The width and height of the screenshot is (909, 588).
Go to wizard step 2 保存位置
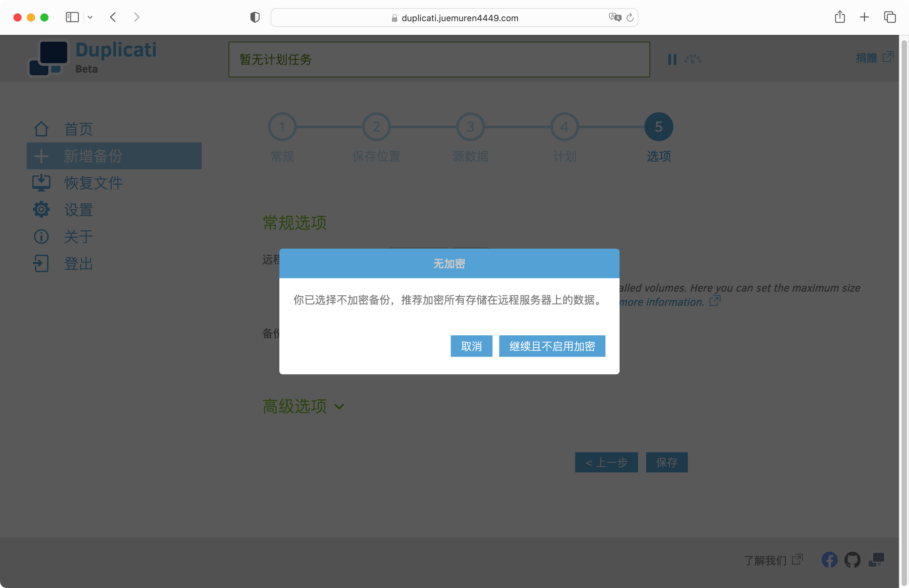click(376, 127)
